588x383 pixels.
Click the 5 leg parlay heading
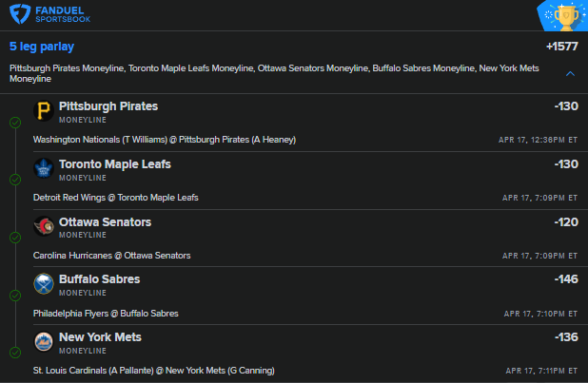42,46
